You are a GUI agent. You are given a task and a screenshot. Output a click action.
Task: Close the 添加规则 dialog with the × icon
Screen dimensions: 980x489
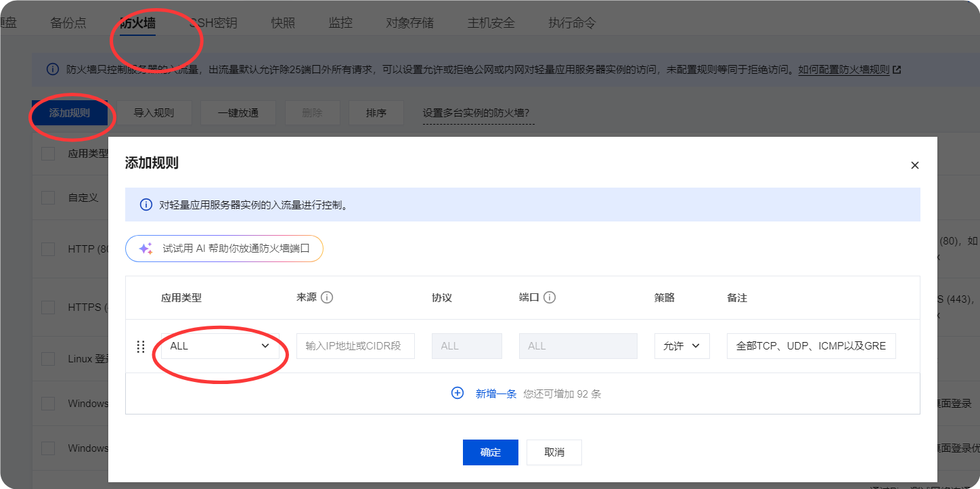click(914, 165)
